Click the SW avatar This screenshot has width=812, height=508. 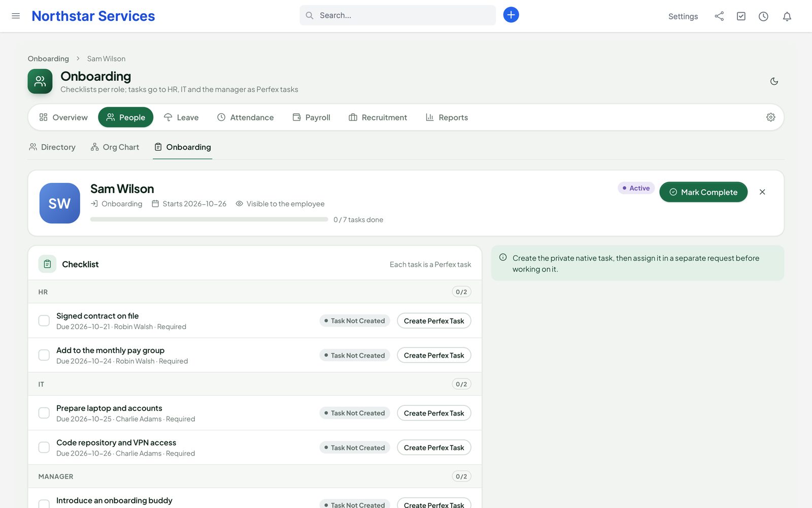[60, 203]
